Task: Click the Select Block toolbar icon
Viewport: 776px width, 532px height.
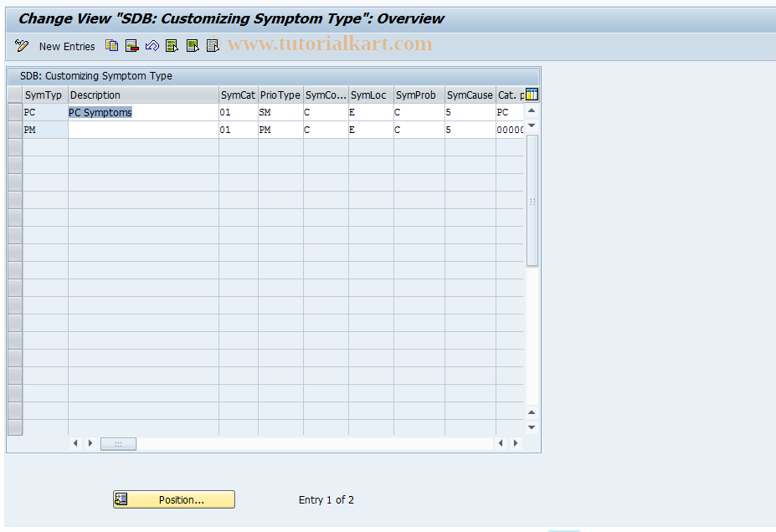Action: (x=193, y=46)
